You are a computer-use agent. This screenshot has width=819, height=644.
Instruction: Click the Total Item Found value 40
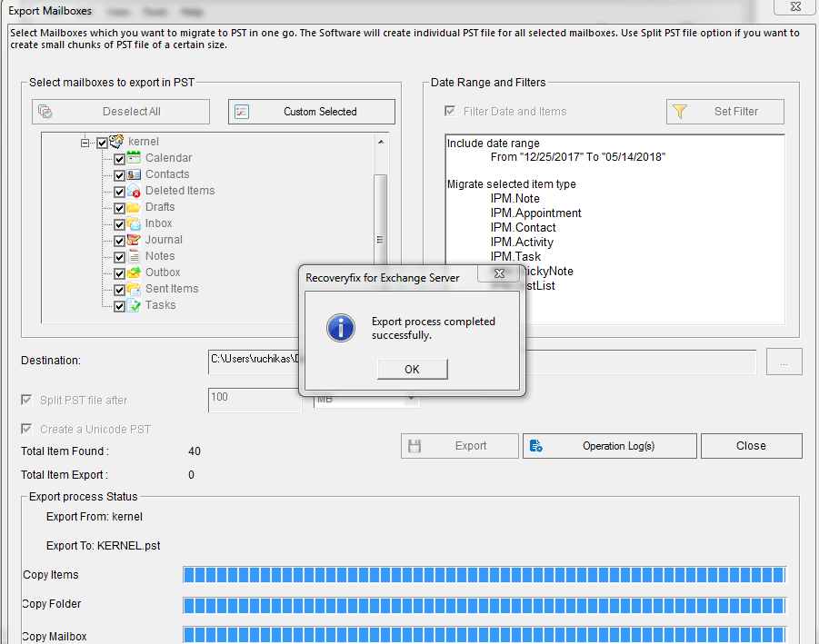(195, 451)
